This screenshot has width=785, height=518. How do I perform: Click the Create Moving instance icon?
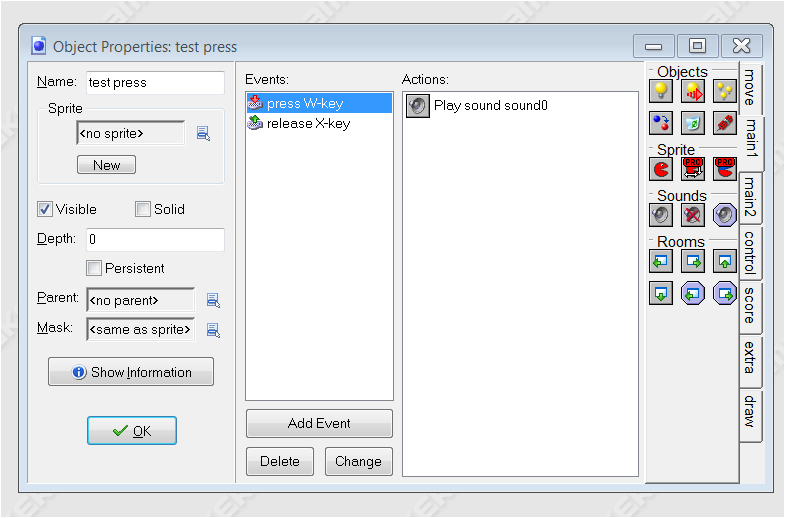coord(693,91)
